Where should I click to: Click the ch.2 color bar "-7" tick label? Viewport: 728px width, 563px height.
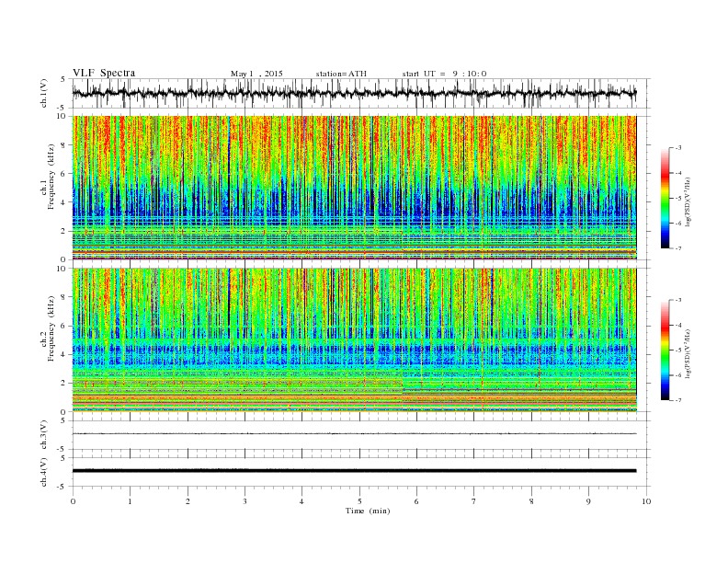point(678,400)
